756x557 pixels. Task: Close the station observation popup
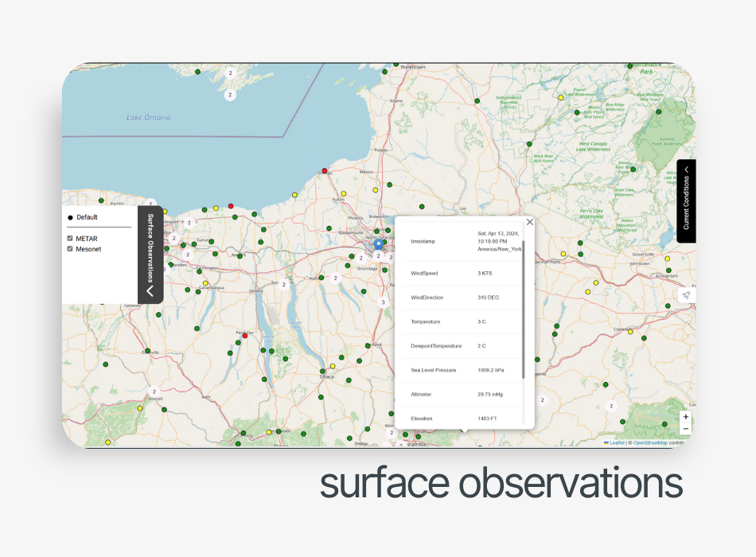(530, 222)
